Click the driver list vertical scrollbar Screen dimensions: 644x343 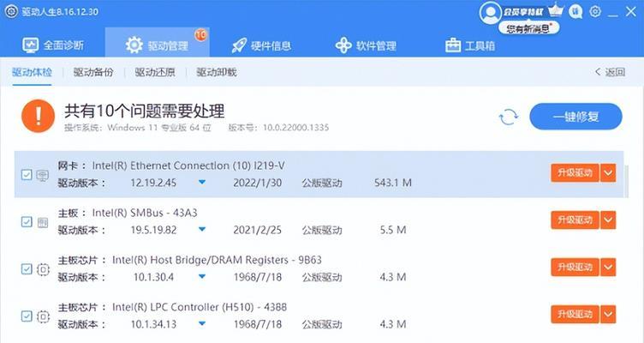tap(626, 181)
